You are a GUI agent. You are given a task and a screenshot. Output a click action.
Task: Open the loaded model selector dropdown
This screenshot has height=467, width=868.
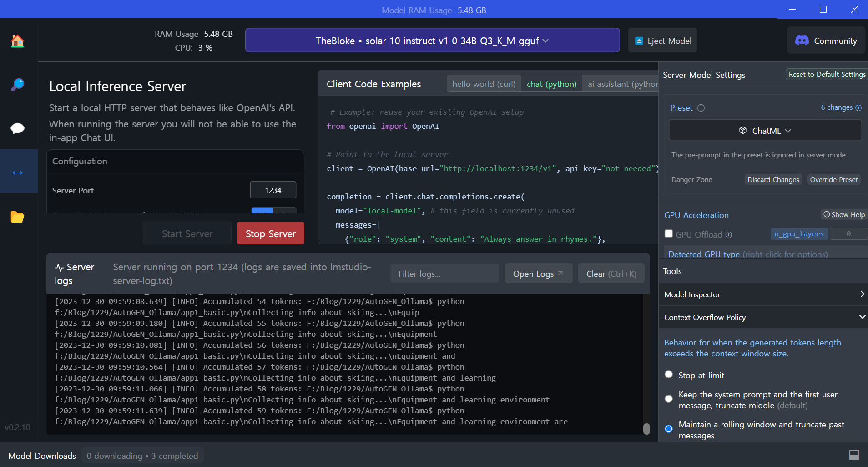[x=432, y=41]
